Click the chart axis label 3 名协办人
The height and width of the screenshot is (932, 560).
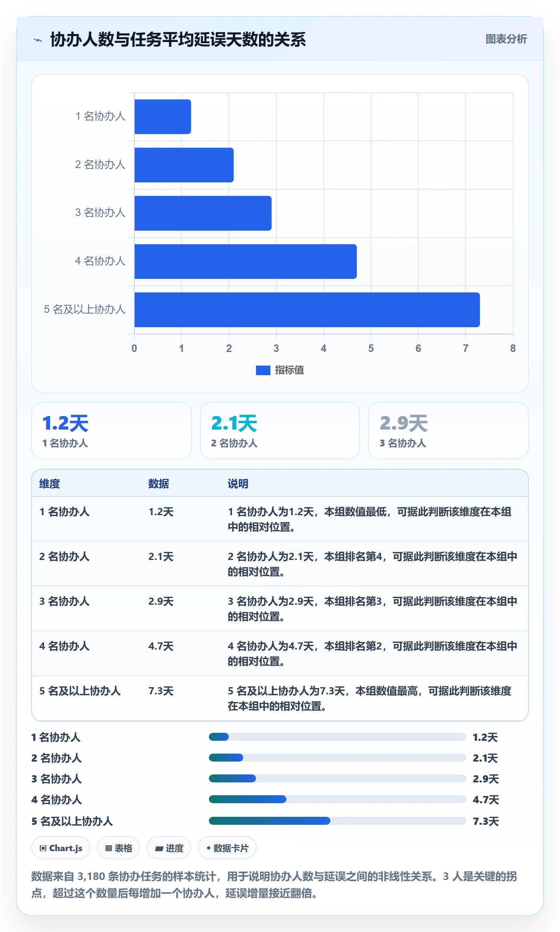[x=100, y=213]
